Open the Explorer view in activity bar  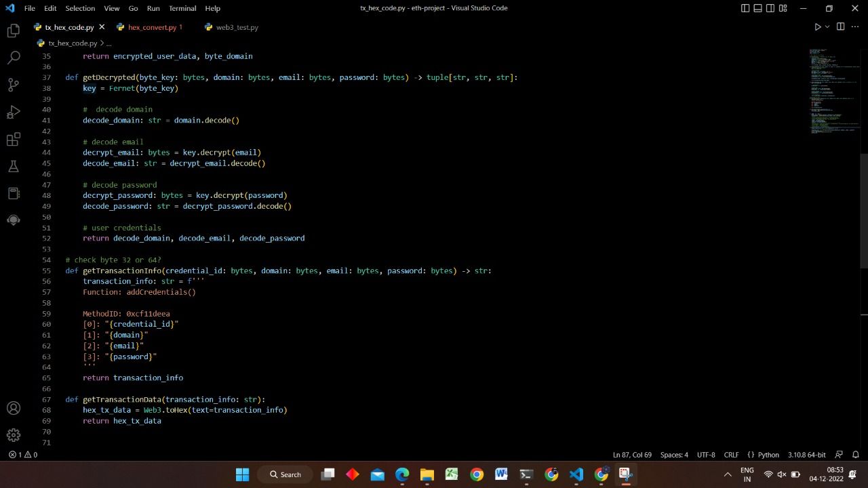[14, 30]
